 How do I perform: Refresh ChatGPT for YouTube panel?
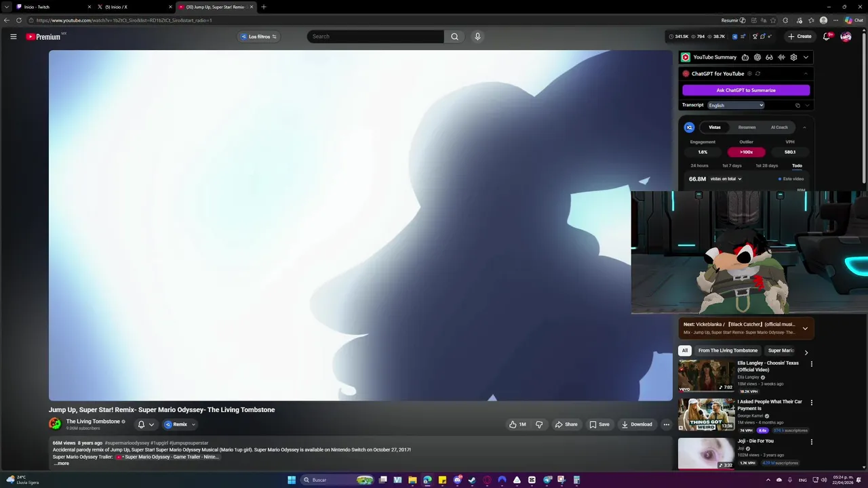[x=757, y=74]
